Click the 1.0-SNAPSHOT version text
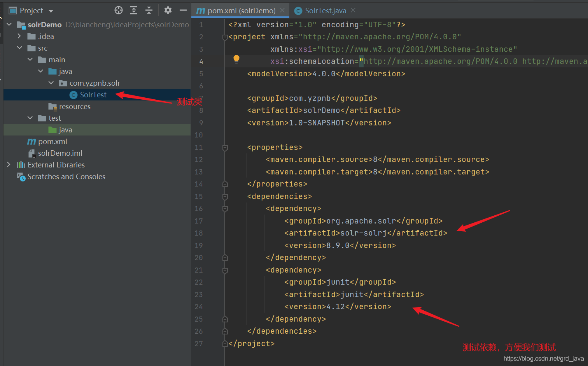 point(317,123)
